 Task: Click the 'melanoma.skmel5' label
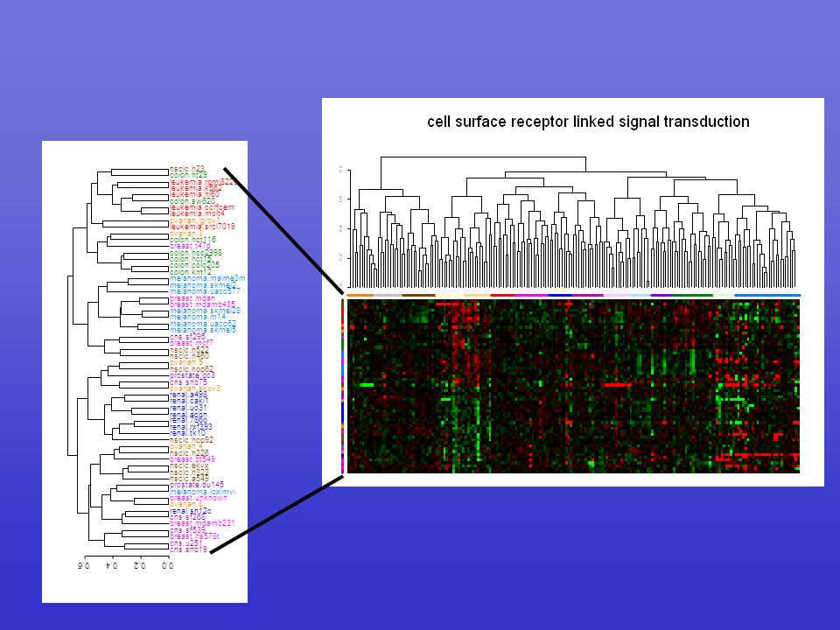pyautogui.click(x=203, y=330)
